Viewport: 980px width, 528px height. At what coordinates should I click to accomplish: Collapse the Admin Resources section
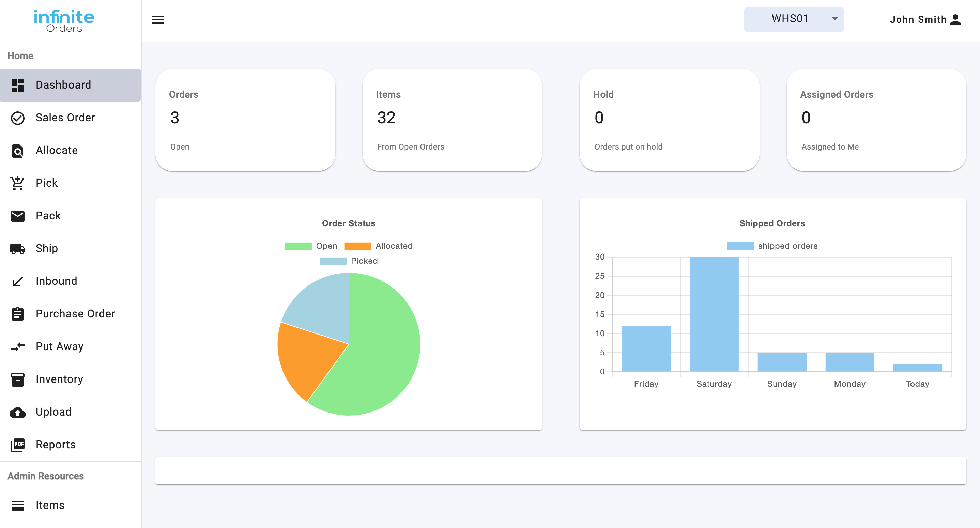click(45, 476)
